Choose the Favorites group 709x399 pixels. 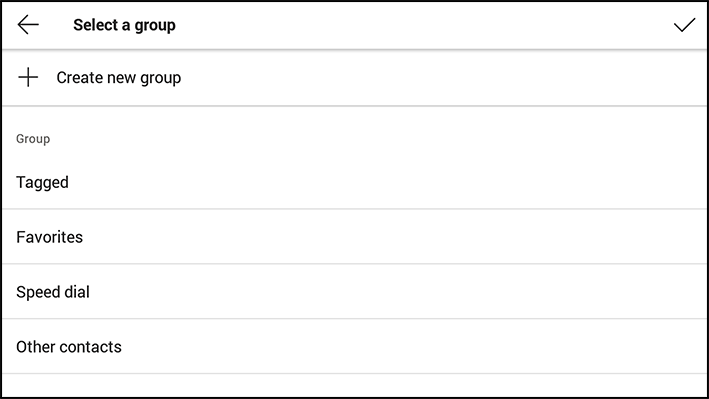pos(354,237)
